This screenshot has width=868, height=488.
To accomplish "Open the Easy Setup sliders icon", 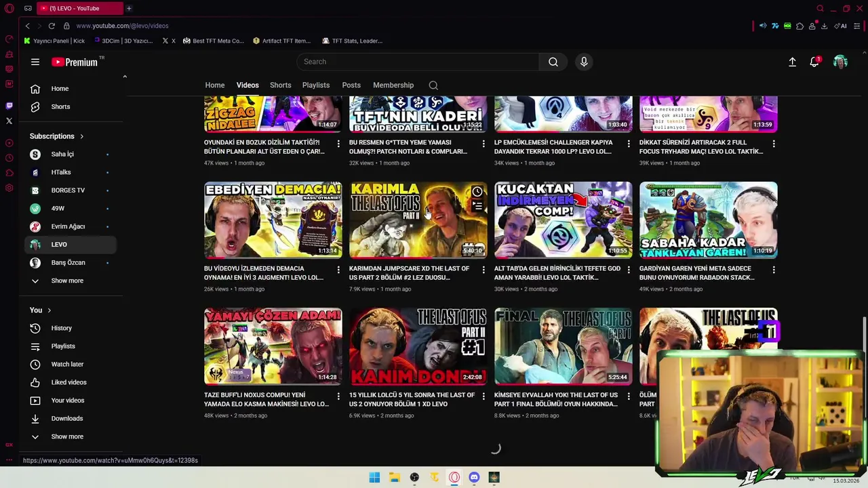I will pyautogui.click(x=857, y=26).
